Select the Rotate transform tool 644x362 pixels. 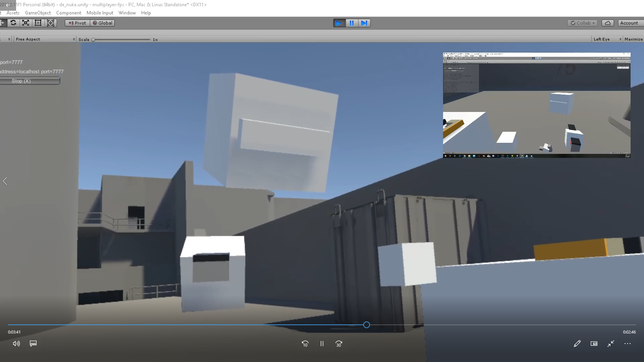[x=13, y=23]
